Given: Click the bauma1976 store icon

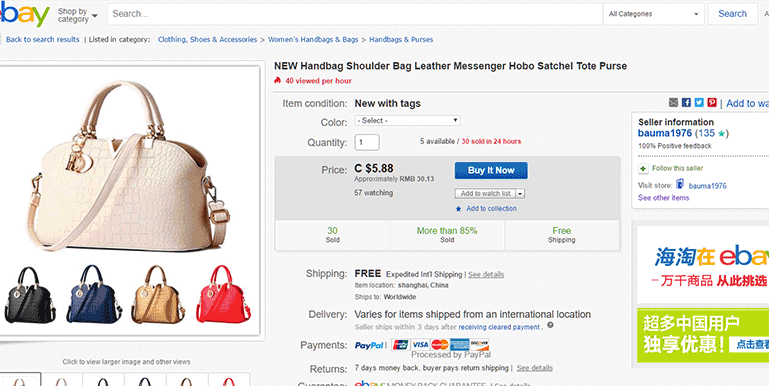Looking at the screenshot, I should pyautogui.click(x=680, y=184).
